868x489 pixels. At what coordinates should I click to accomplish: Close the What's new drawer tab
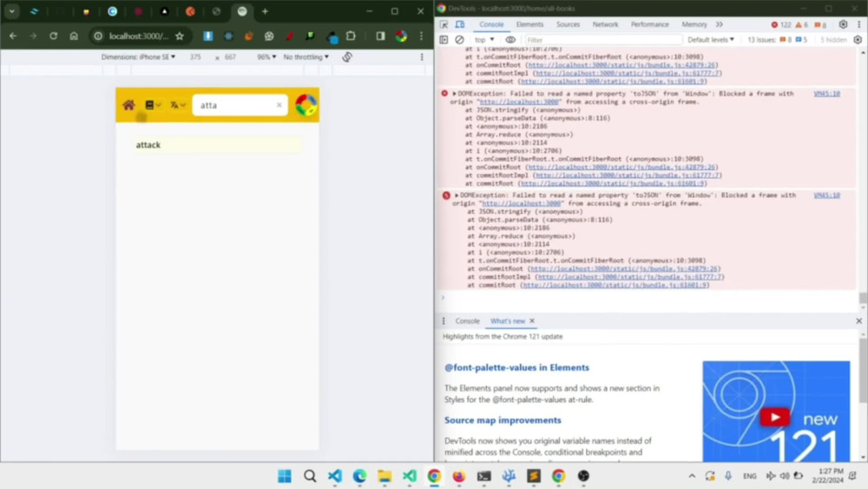532,321
